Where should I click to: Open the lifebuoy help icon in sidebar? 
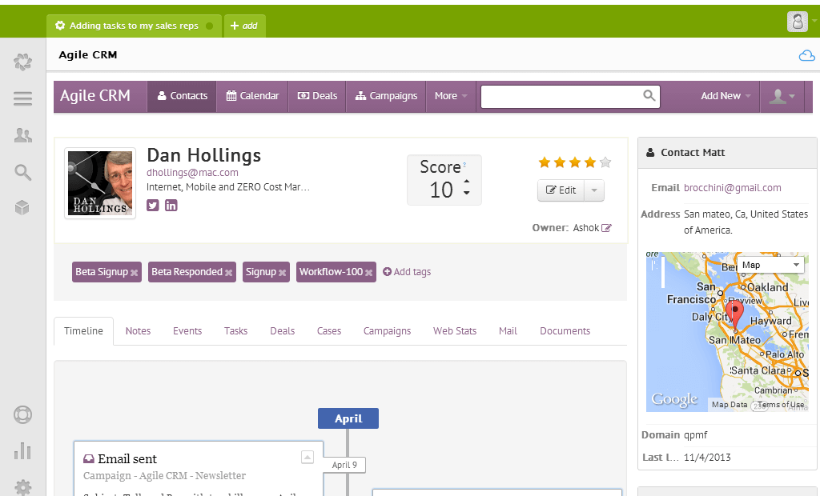click(22, 414)
